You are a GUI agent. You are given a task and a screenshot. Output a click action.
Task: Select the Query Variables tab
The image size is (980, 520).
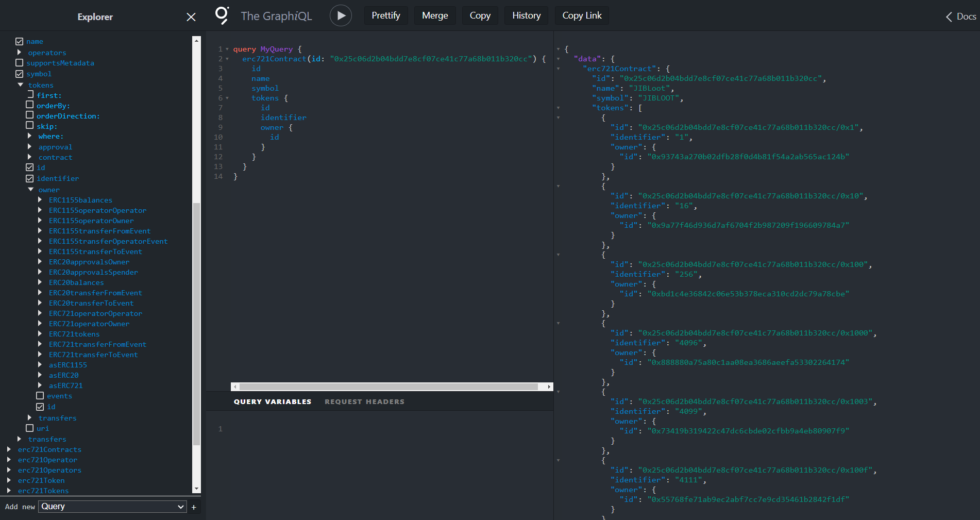pos(272,401)
